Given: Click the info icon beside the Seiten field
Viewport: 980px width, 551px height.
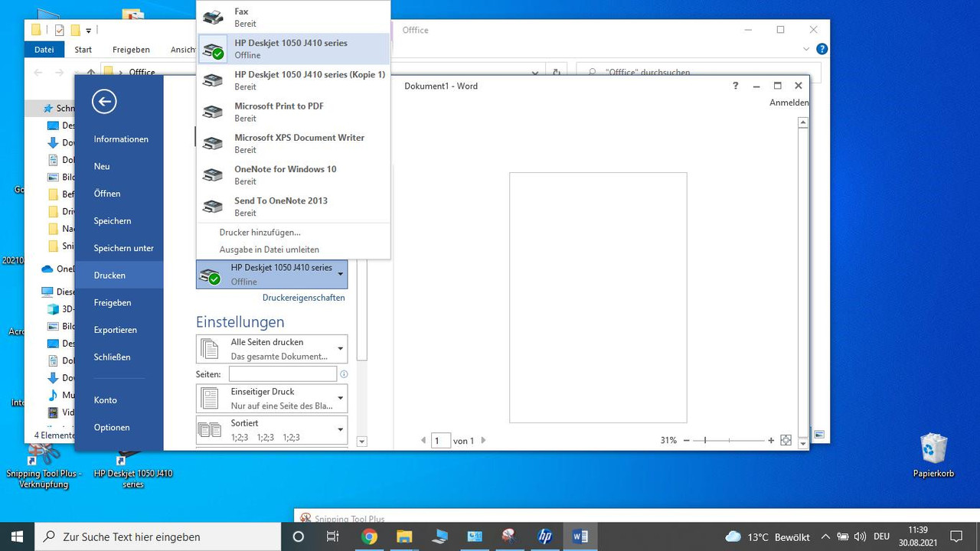Looking at the screenshot, I should point(344,374).
